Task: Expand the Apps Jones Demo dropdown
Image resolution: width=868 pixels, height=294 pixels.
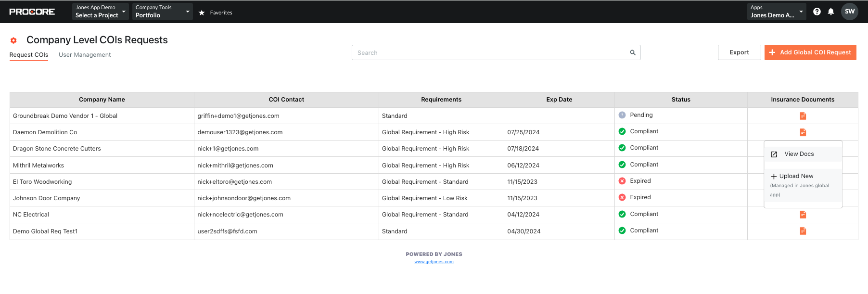Action: coord(777,12)
